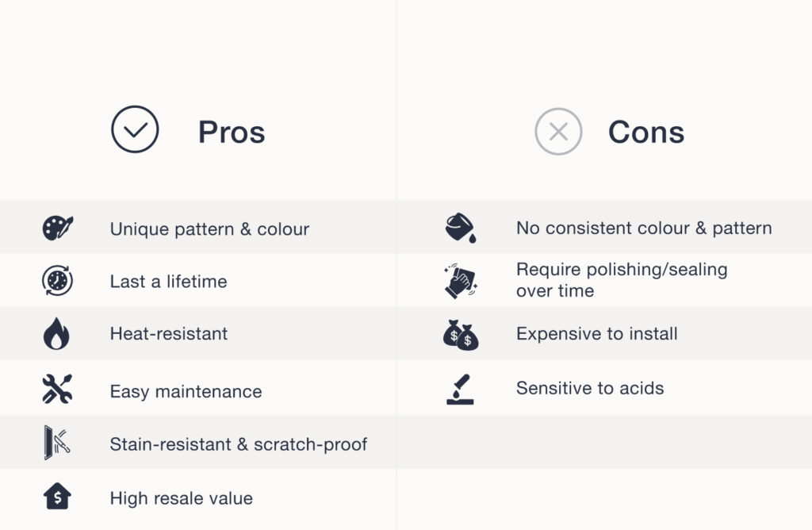Click the Pros checkmark circle
Viewport: 812px width, 530px height.
click(135, 129)
